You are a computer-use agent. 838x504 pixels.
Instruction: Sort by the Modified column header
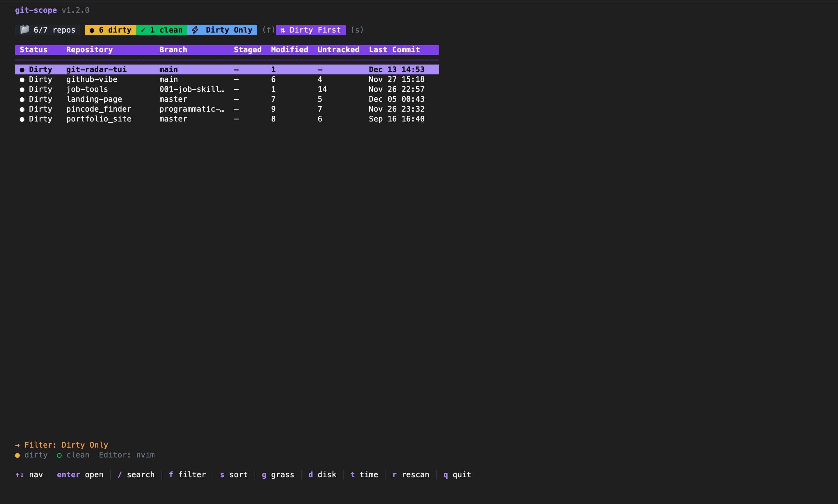click(289, 50)
